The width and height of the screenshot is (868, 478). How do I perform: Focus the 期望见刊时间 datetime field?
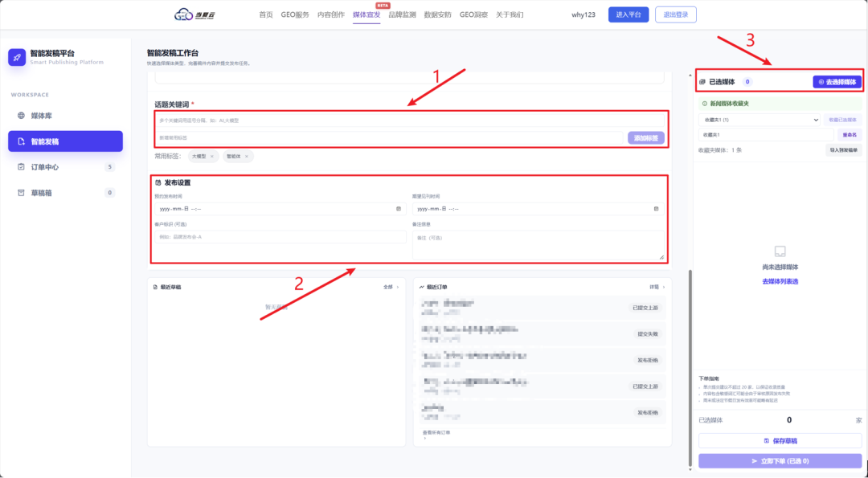538,209
